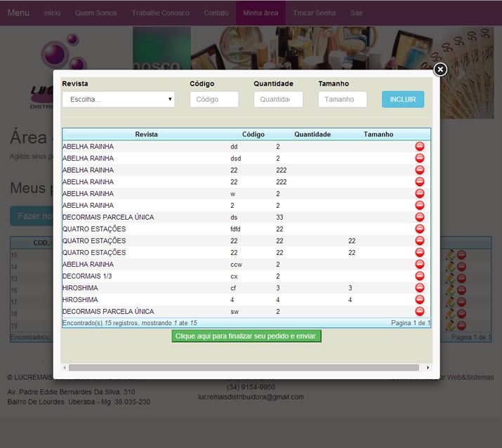Click edit pencil for order 19 in background page
The image size is (502, 448).
pos(450,326)
